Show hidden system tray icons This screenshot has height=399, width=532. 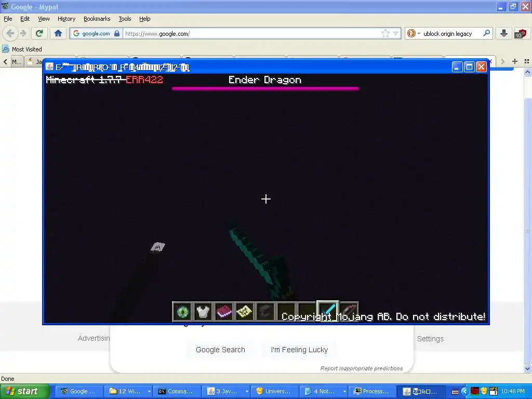pyautogui.click(x=465, y=392)
